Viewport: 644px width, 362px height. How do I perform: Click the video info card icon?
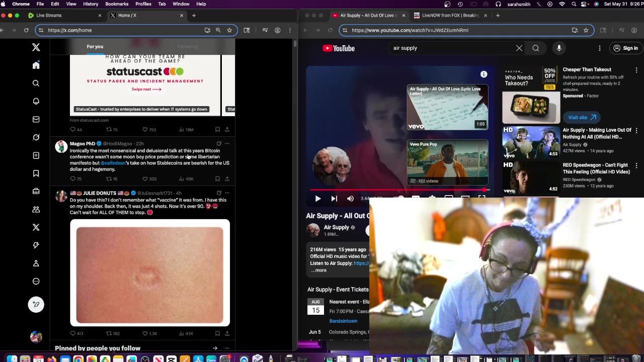(484, 74)
